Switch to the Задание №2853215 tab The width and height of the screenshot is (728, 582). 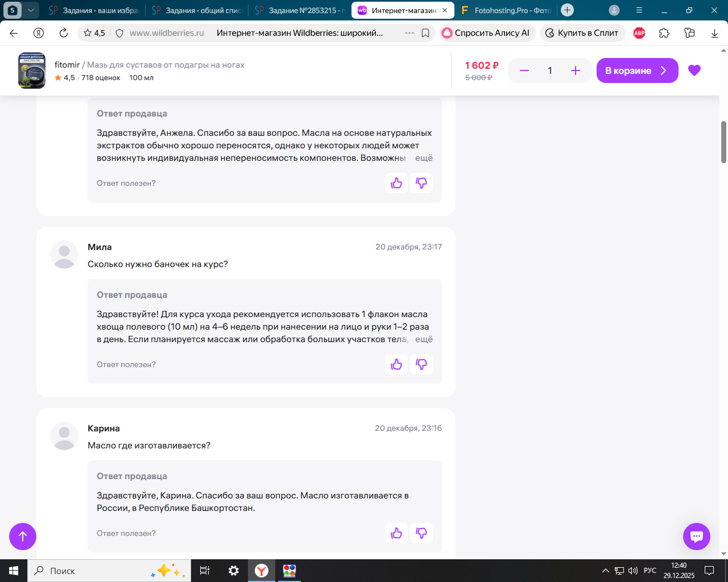[300, 10]
